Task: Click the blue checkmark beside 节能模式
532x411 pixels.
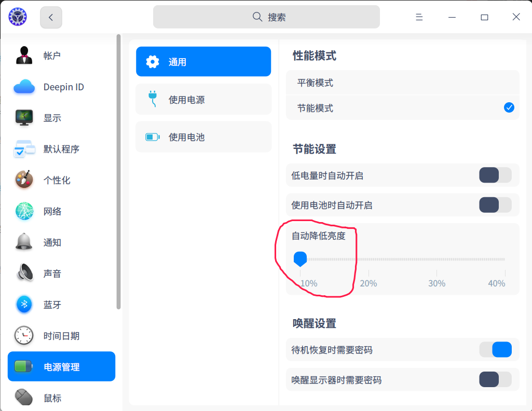Action: [509, 107]
